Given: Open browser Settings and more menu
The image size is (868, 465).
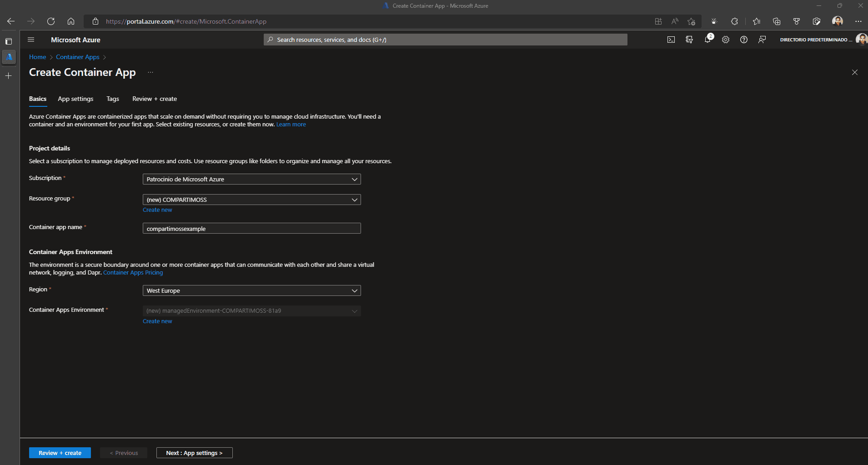Looking at the screenshot, I should coord(858,21).
